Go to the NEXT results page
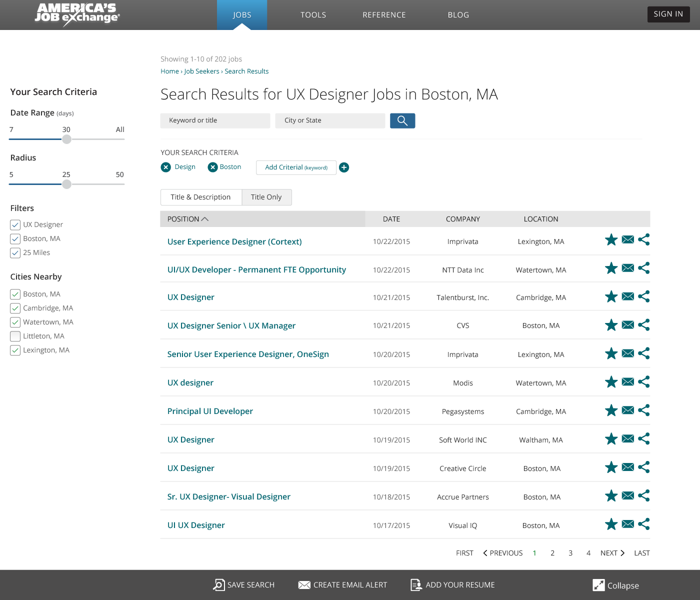 point(612,553)
